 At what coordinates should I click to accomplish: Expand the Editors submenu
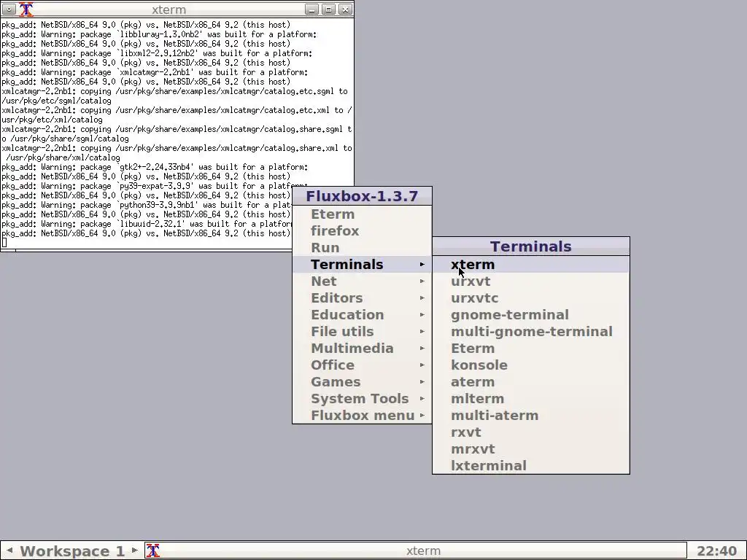coord(362,298)
